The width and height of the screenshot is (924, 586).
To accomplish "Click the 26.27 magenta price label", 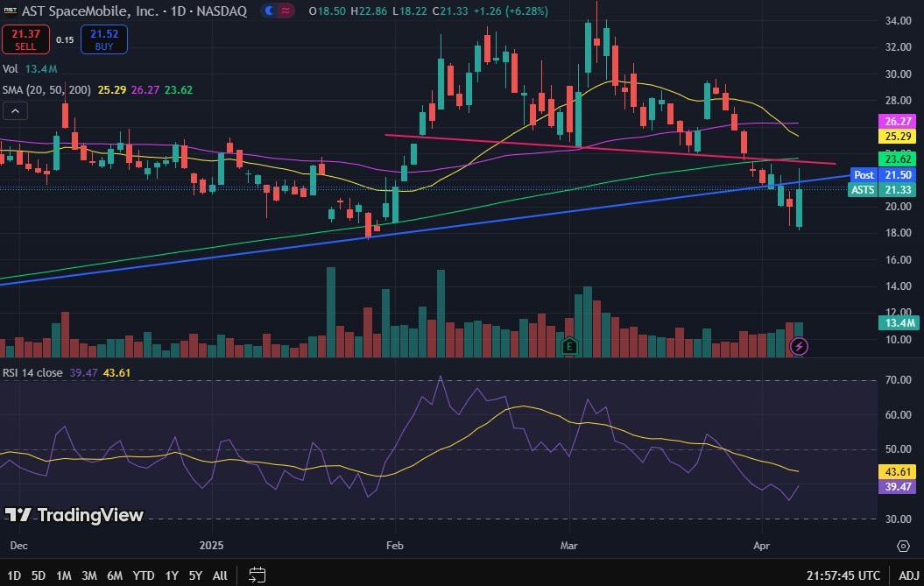I will [x=898, y=122].
